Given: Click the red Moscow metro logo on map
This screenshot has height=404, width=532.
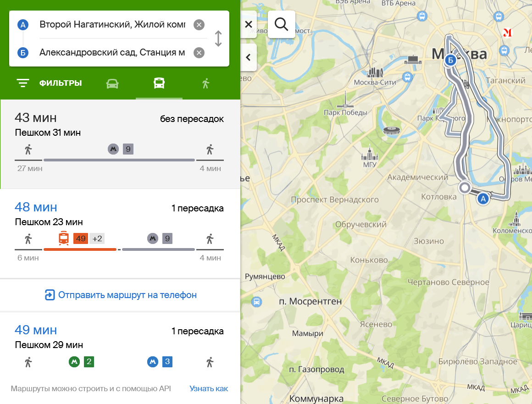Looking at the screenshot, I should 507,33.
